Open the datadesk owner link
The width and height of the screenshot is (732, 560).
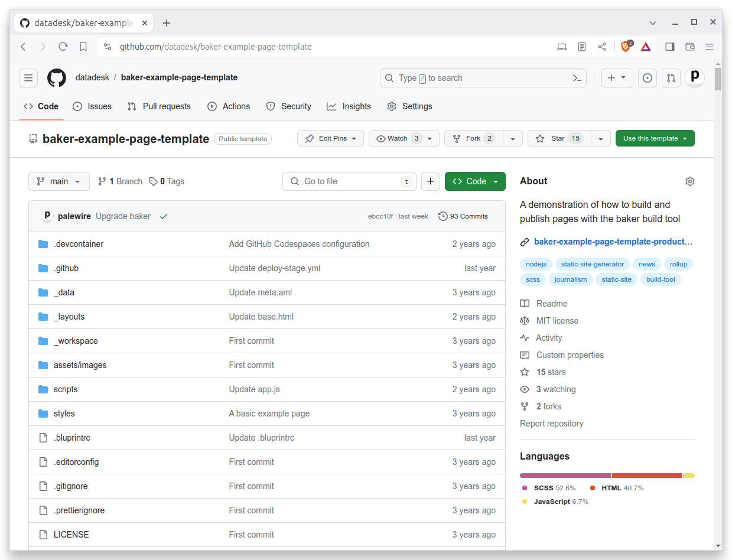tap(92, 77)
